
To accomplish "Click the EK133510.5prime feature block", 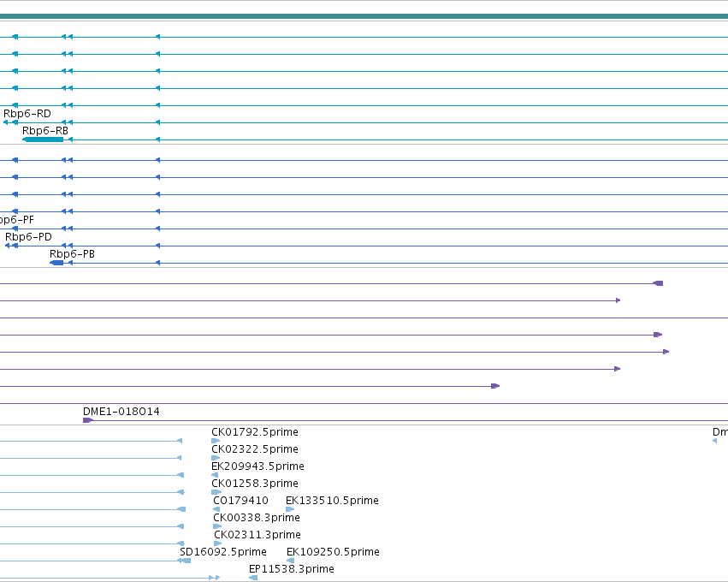I will pos(290,509).
